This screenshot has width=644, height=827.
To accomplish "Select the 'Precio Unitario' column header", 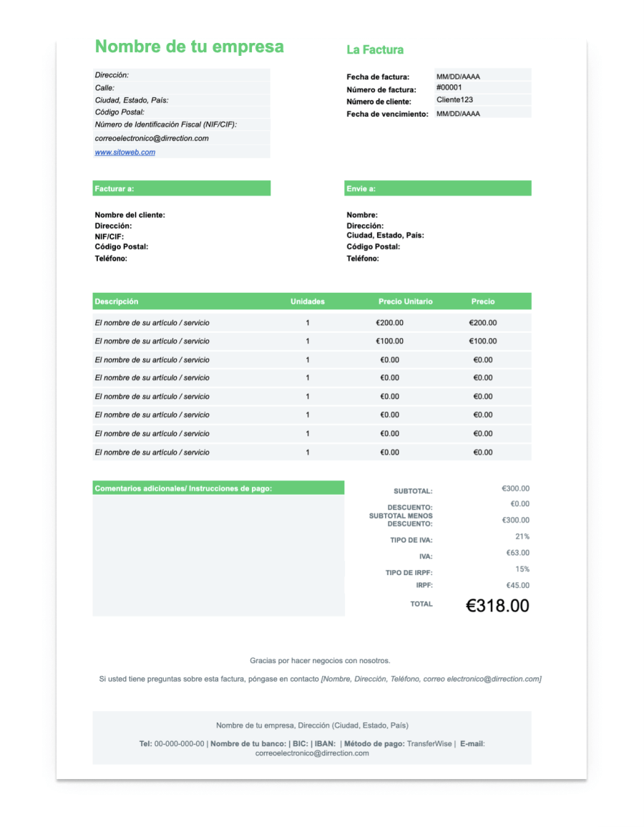I will [405, 301].
